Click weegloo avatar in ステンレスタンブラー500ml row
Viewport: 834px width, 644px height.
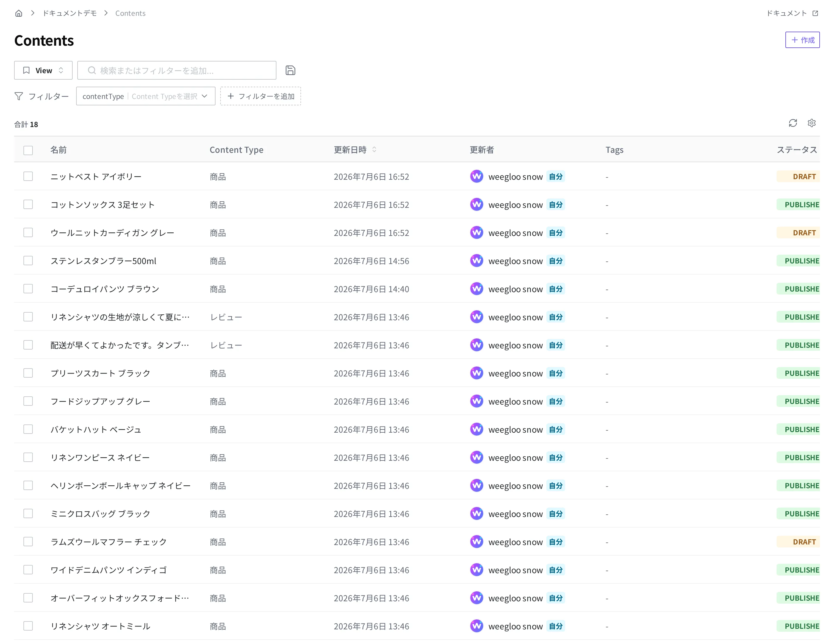click(476, 261)
